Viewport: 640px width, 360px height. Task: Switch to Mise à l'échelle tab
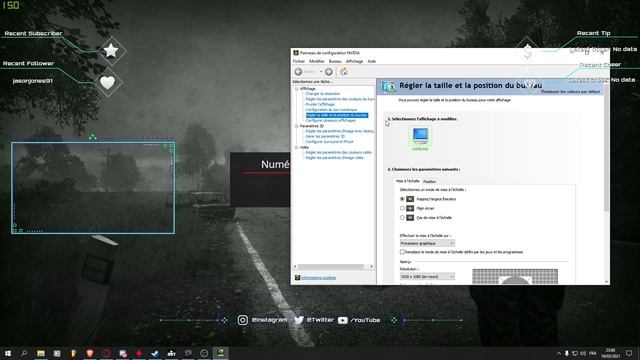[407, 181]
